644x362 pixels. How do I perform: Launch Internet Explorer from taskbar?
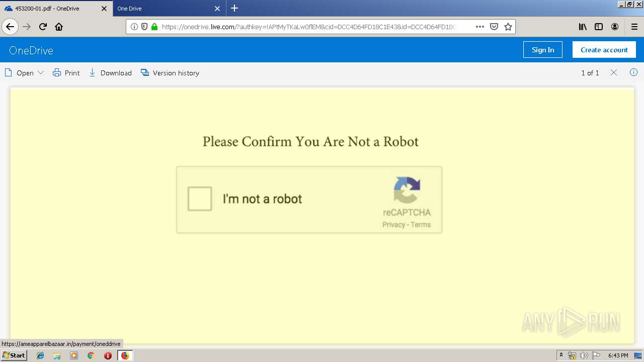tap(40, 355)
